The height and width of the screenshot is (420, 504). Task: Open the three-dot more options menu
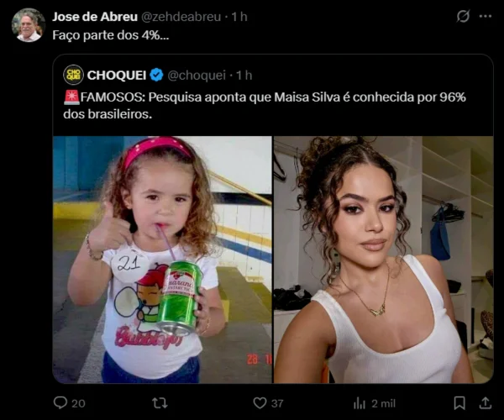coord(486,16)
